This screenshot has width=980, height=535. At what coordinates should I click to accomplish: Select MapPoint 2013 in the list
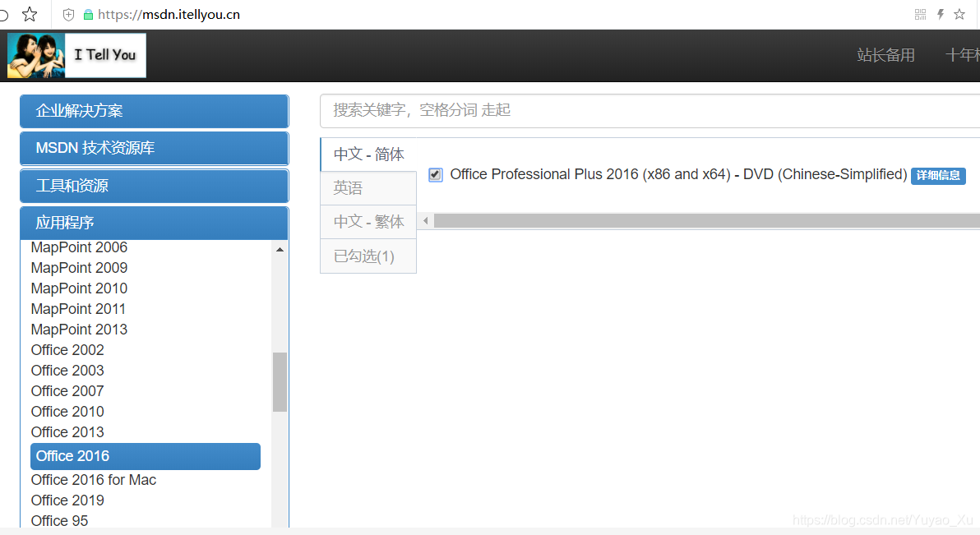tap(80, 330)
